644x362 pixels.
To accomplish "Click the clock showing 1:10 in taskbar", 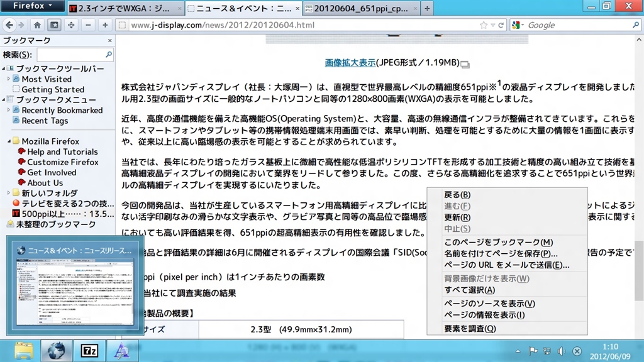I will (x=610, y=347).
